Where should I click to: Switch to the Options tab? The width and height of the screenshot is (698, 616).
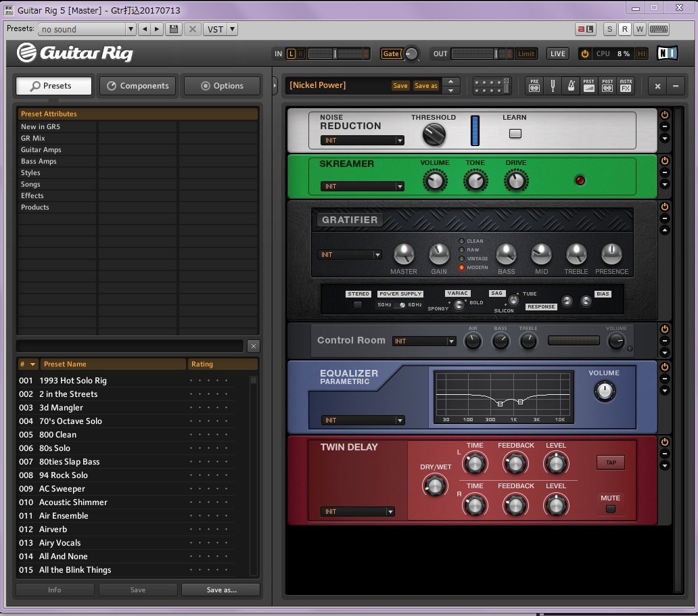222,86
